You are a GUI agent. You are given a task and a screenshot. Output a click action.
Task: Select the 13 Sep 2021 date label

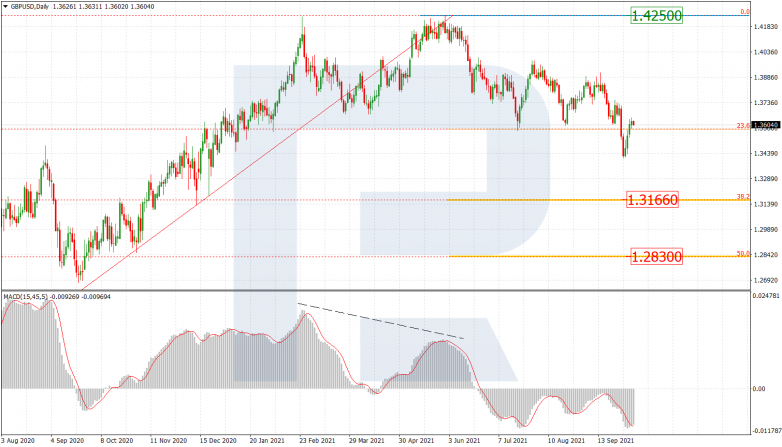tap(615, 441)
